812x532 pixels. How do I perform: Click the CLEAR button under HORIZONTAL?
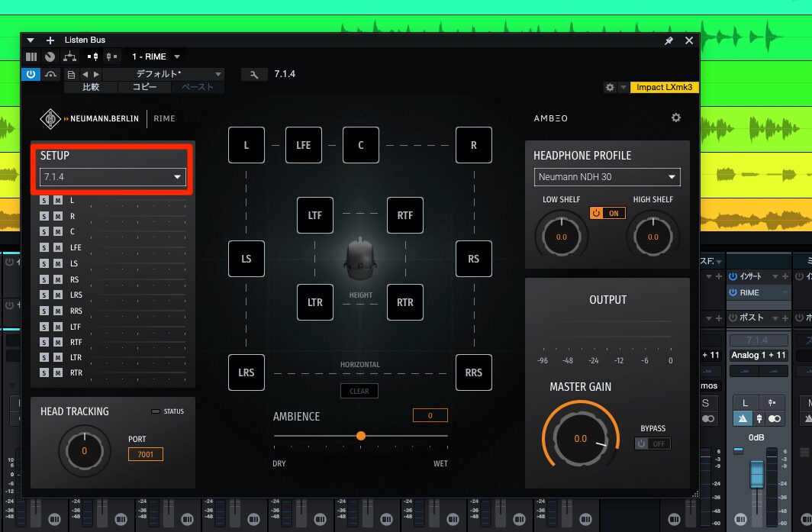click(359, 392)
